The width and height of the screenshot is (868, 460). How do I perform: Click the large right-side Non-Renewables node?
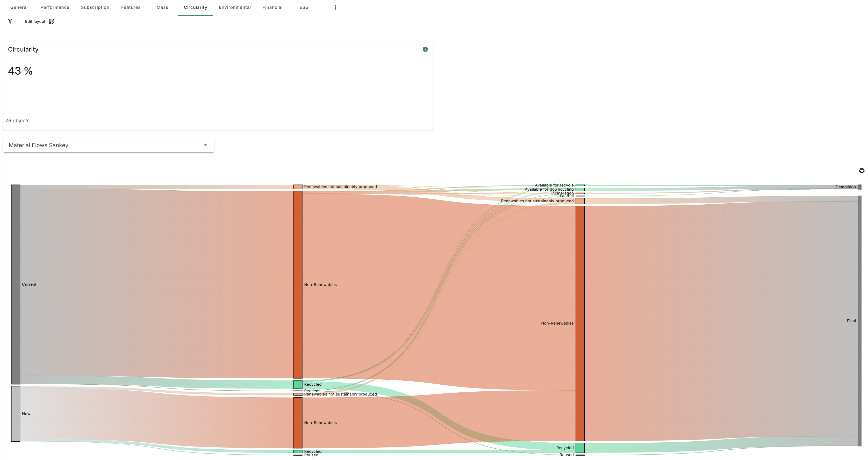coord(580,324)
